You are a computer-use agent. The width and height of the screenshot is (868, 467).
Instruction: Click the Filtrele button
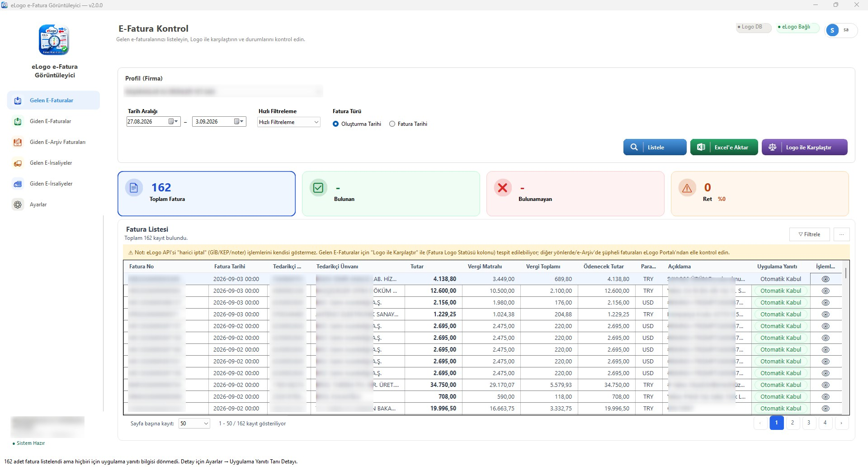tap(809, 234)
